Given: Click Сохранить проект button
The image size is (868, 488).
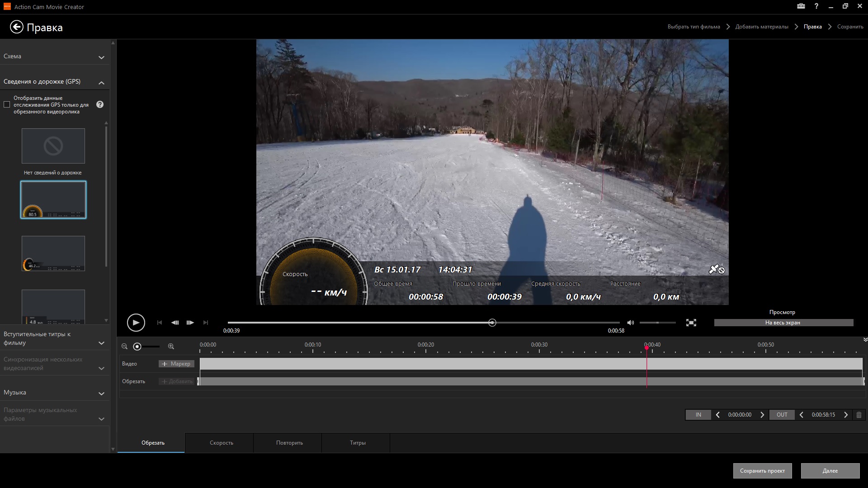Looking at the screenshot, I should pos(762,471).
